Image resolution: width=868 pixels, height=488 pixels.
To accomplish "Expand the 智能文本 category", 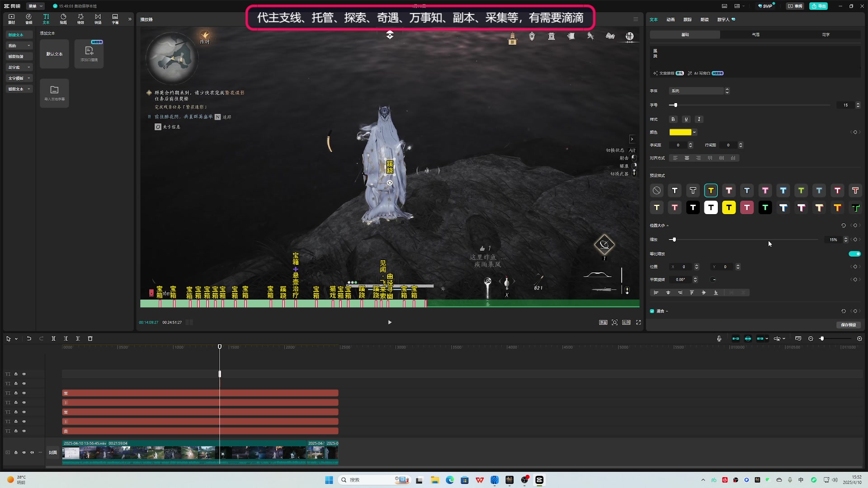I will coord(19,89).
